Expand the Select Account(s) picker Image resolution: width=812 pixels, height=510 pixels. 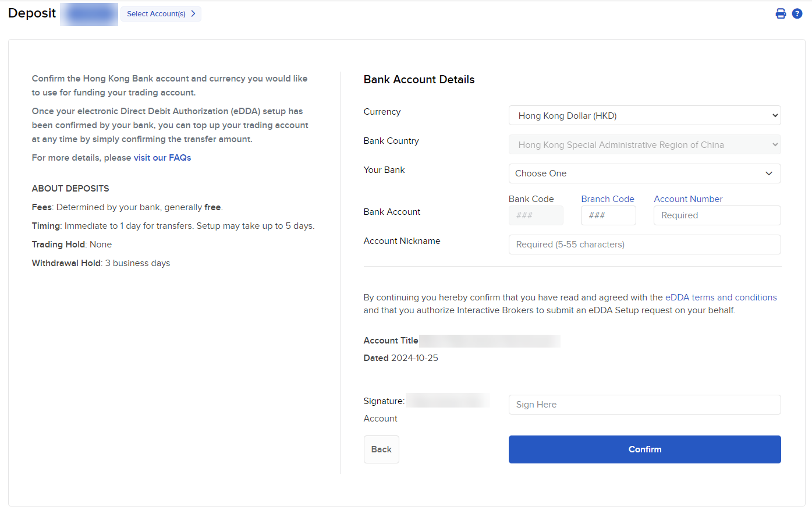pos(161,13)
